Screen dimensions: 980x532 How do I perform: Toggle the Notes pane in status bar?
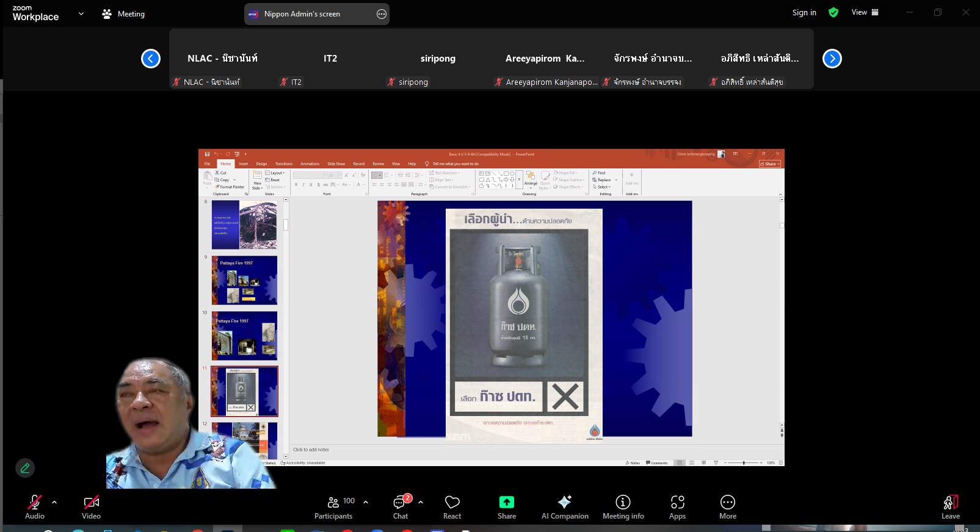pos(633,463)
